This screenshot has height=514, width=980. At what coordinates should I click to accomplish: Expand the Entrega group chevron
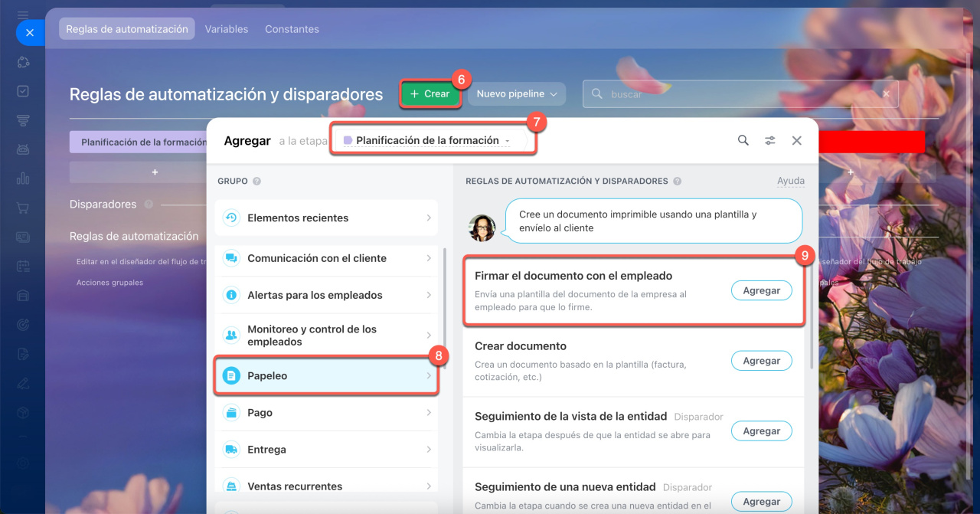429,450
